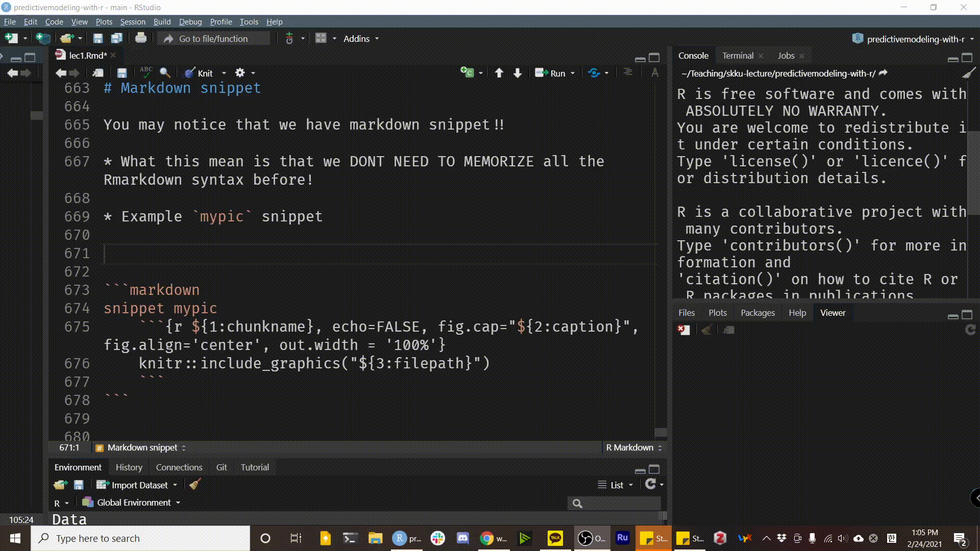Open the Global Environment dropdown
980x551 pixels.
pos(132,503)
